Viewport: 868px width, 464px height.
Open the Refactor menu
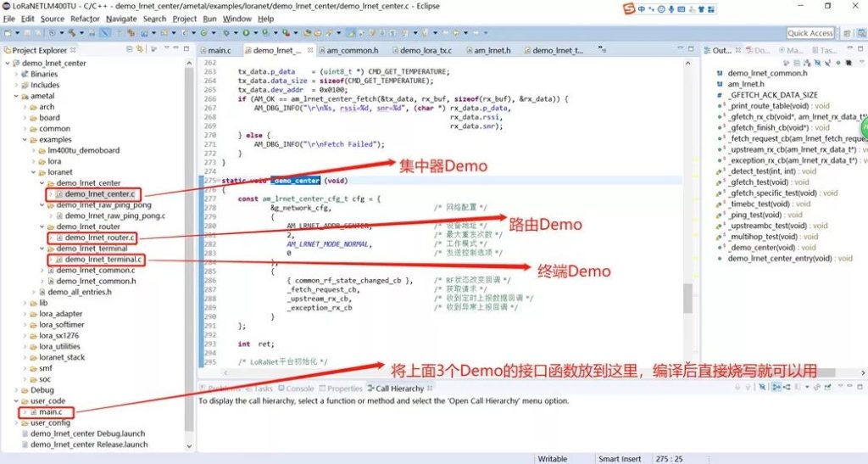85,19
